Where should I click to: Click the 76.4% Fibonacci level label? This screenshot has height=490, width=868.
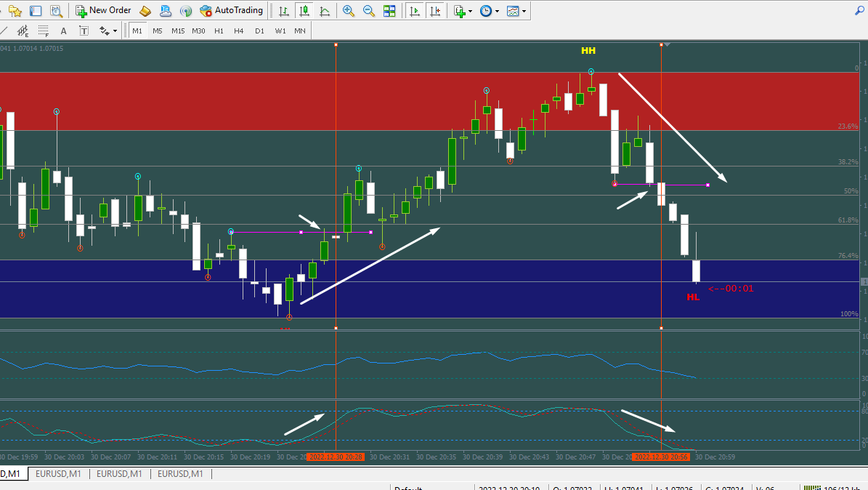pyautogui.click(x=848, y=256)
